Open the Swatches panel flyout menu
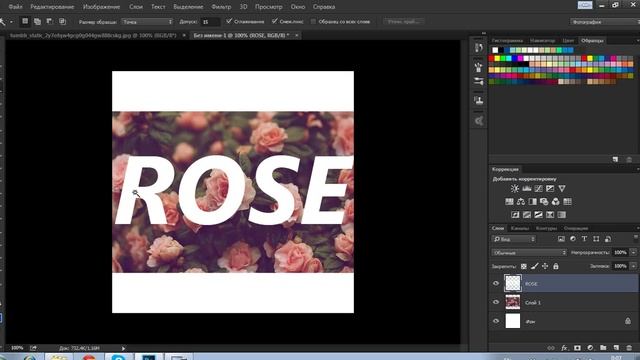Viewport: 640px width, 360px height. click(637, 41)
